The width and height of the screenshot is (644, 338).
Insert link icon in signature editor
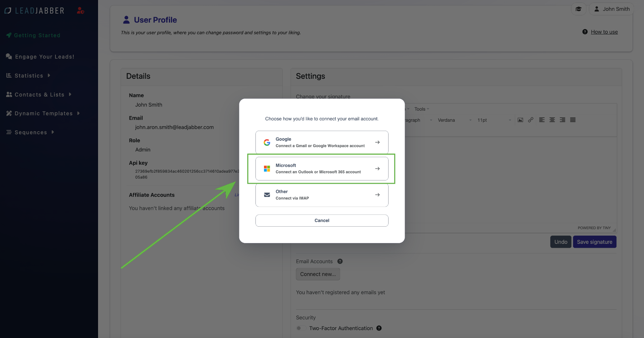[x=531, y=120]
